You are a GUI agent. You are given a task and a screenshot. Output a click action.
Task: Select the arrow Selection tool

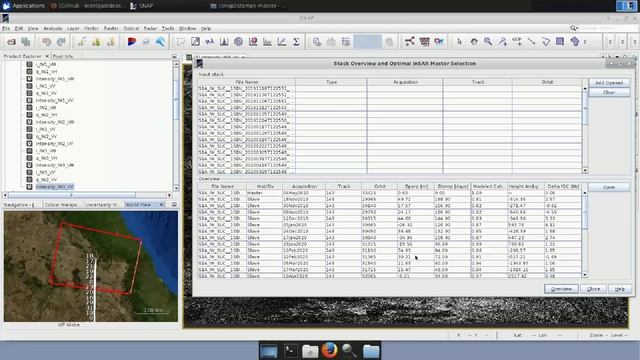(459, 42)
